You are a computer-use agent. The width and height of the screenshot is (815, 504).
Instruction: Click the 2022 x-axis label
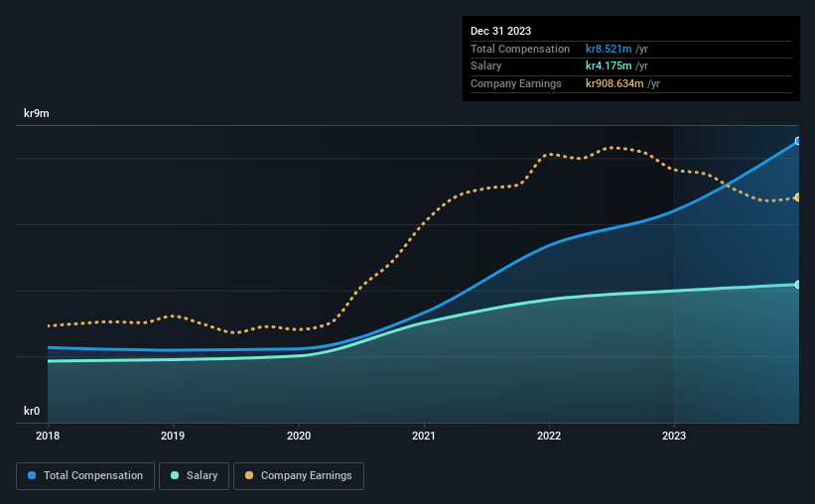point(549,436)
